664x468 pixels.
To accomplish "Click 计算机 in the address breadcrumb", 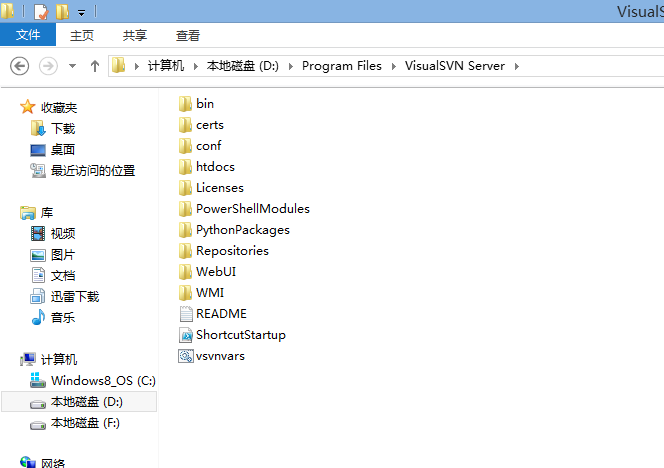I will tap(166, 66).
